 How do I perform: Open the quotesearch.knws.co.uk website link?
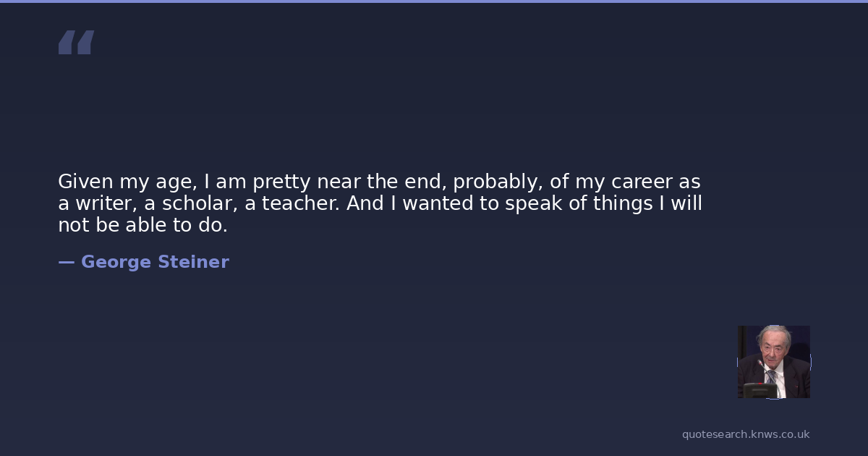pyautogui.click(x=745, y=434)
